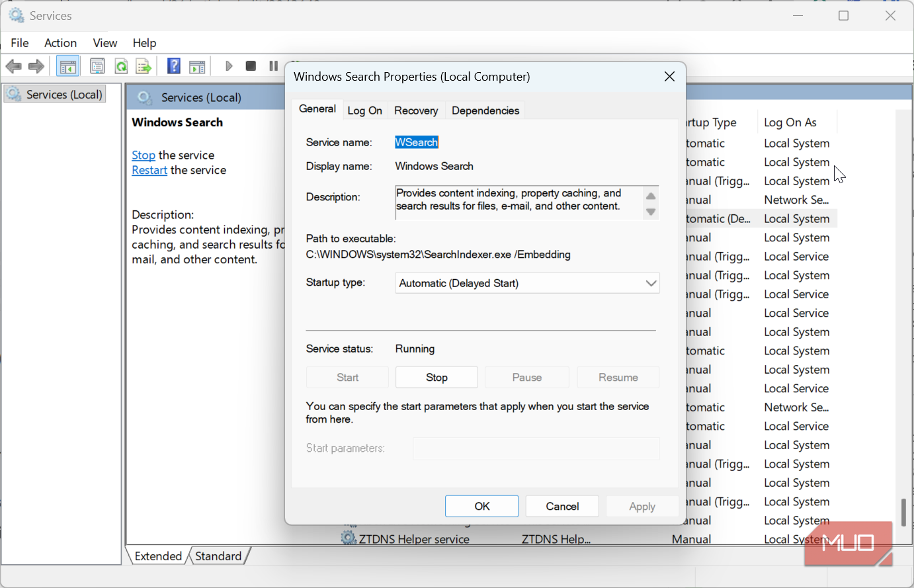The image size is (914, 588).
Task: Open the Properties toolbar icon
Action: pos(97,66)
